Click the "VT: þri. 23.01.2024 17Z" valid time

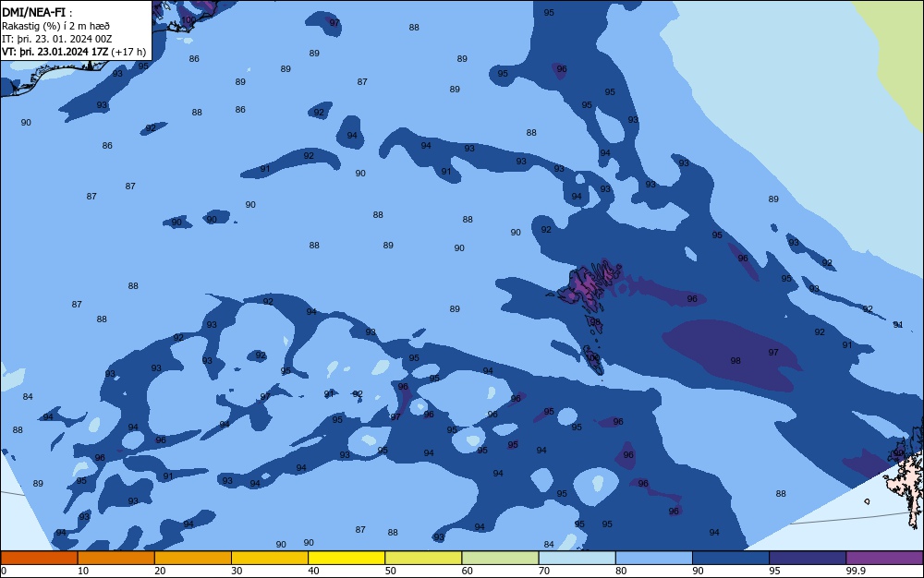[x=55, y=52]
